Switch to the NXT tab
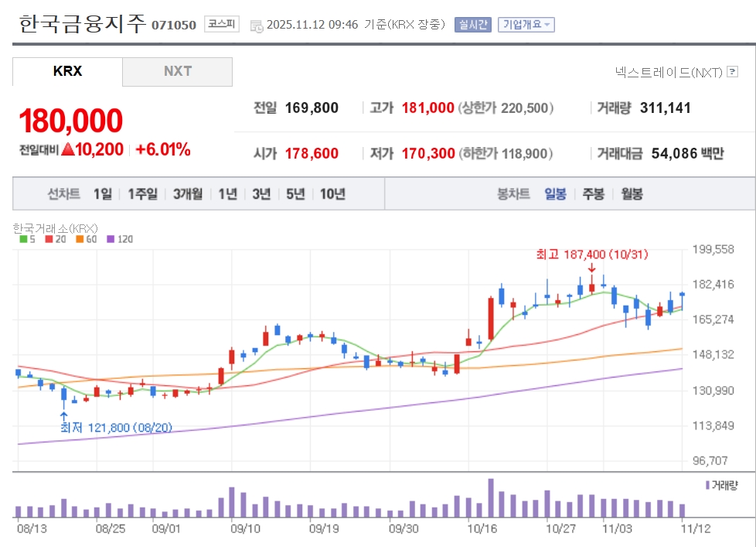Image resolution: width=756 pixels, height=547 pixels. (177, 71)
